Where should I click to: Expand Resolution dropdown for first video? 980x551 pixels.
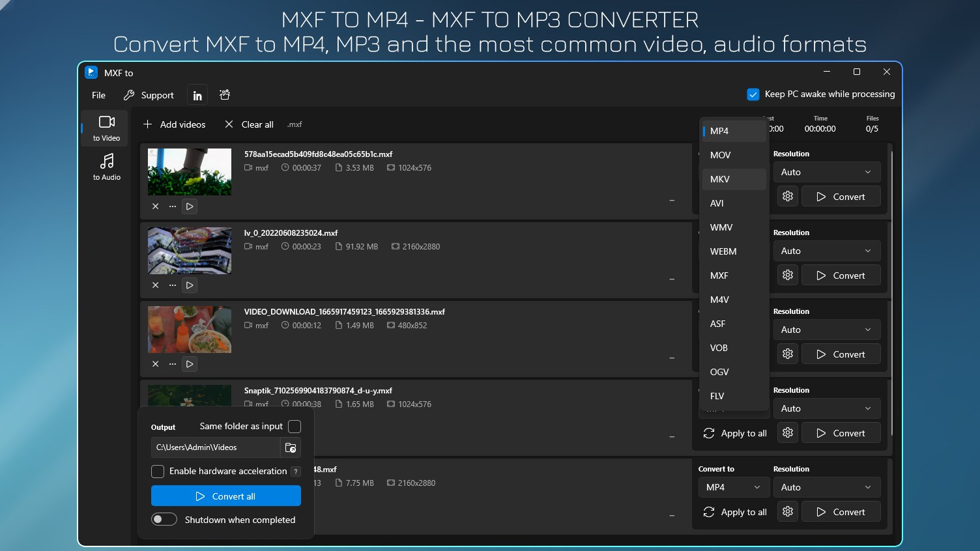point(827,172)
